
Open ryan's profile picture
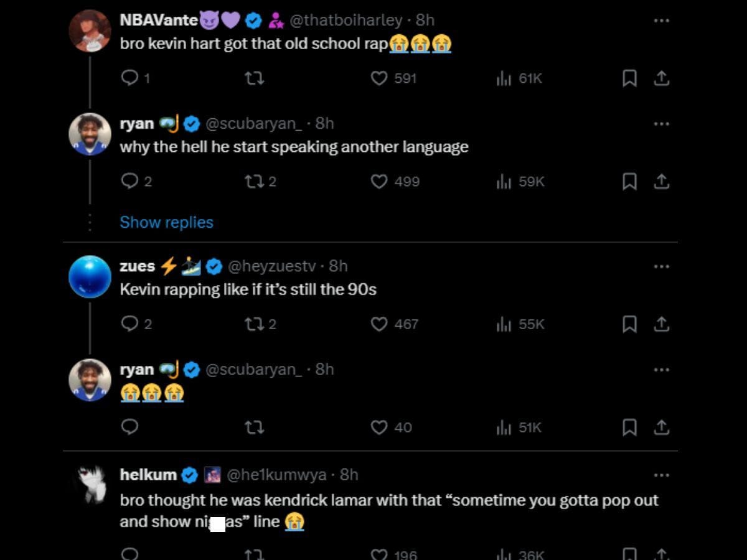point(90,134)
